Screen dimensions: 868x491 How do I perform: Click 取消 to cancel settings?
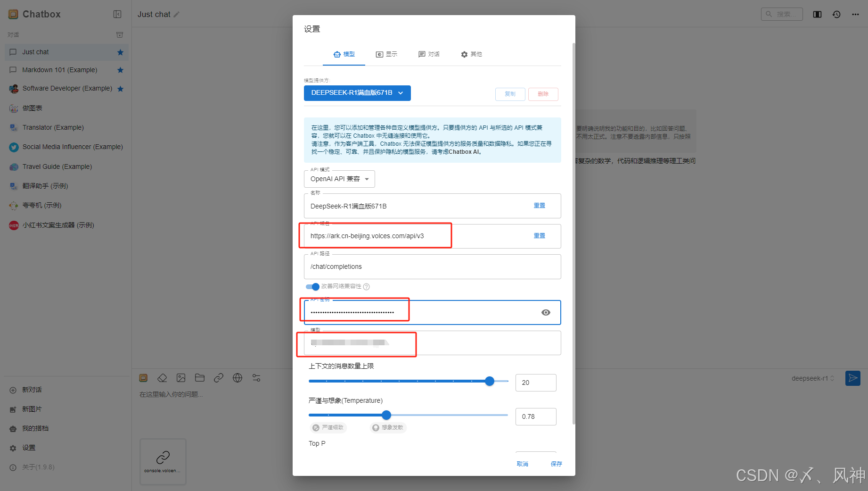click(523, 464)
